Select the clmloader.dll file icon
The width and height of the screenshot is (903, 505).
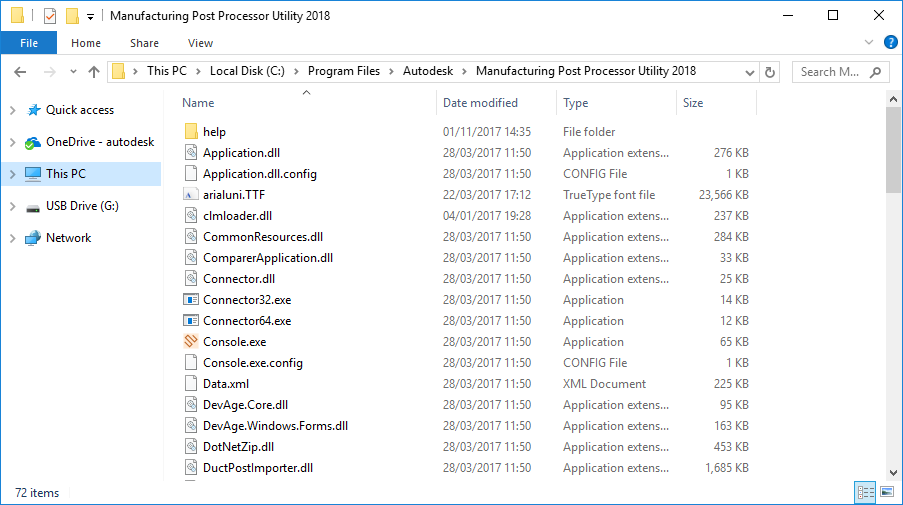(x=191, y=216)
